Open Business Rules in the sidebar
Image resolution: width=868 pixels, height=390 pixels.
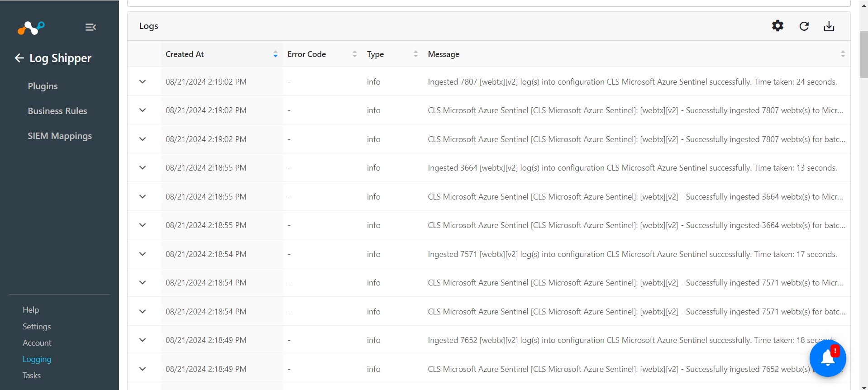click(x=57, y=111)
